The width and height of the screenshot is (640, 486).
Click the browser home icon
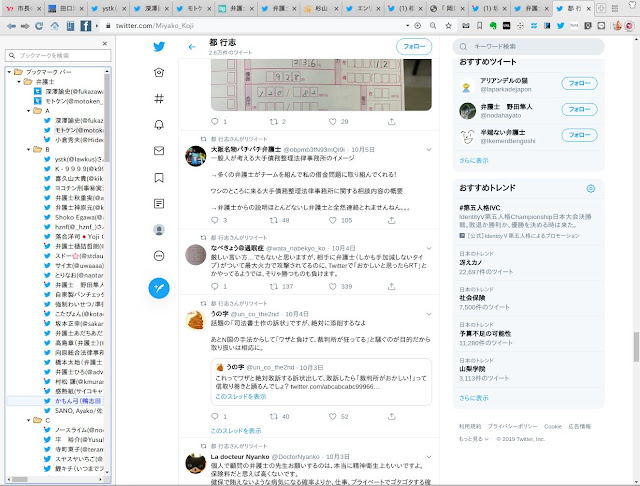tap(55, 26)
